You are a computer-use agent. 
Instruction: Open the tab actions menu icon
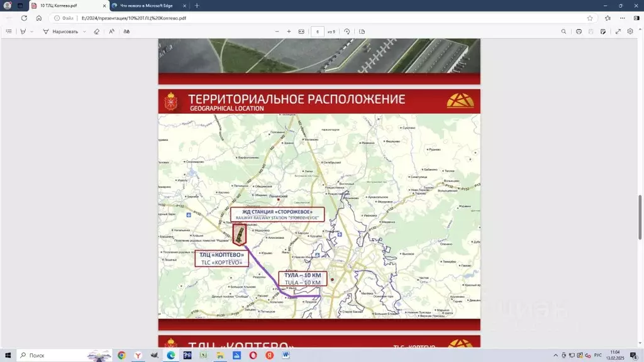click(x=20, y=6)
